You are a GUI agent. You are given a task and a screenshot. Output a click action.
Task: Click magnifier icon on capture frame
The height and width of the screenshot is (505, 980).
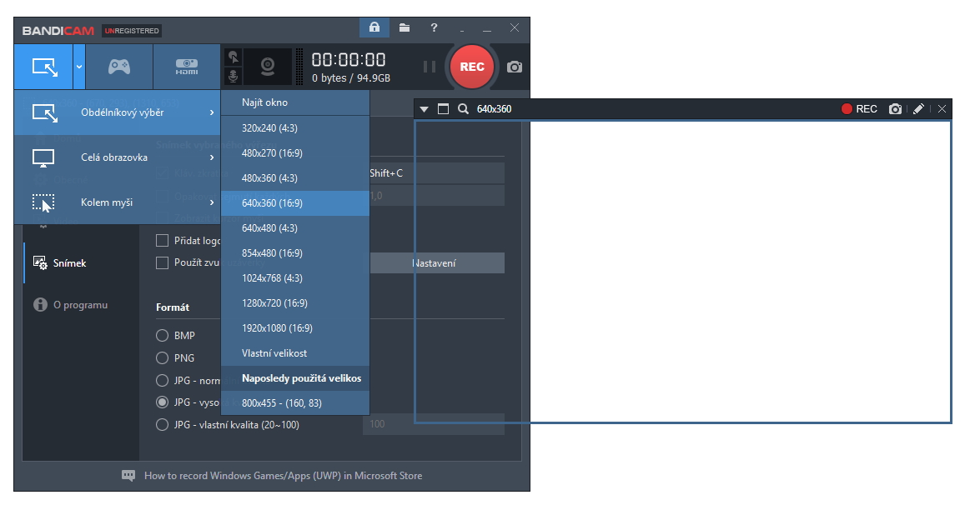(463, 108)
